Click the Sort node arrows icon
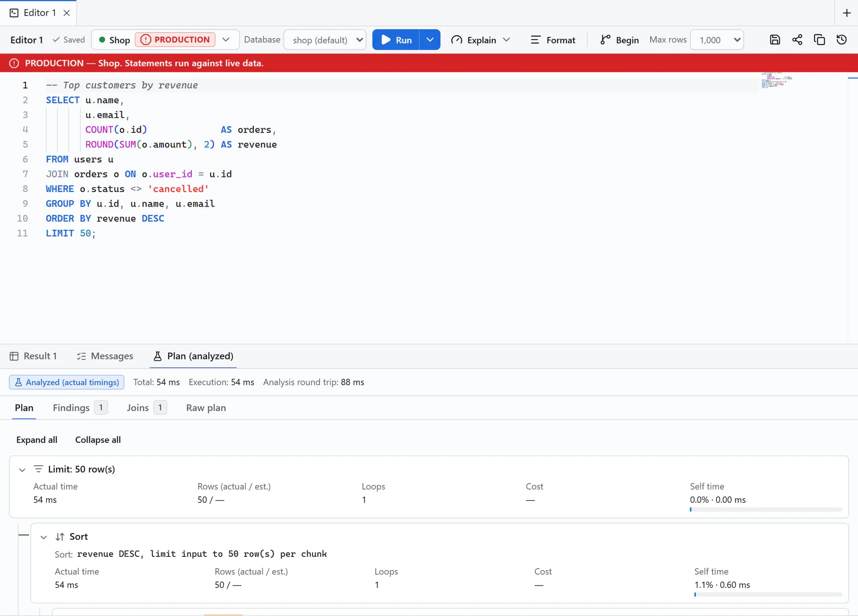 60,537
